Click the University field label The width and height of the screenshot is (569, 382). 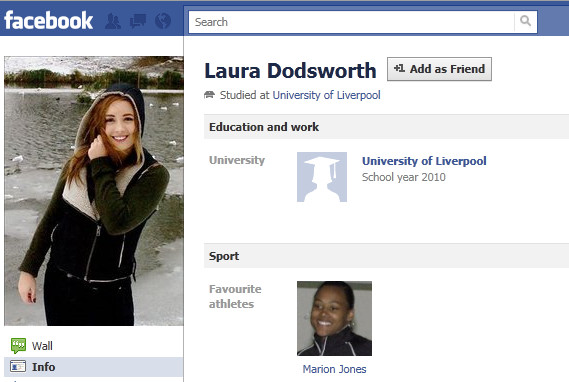coord(237,160)
